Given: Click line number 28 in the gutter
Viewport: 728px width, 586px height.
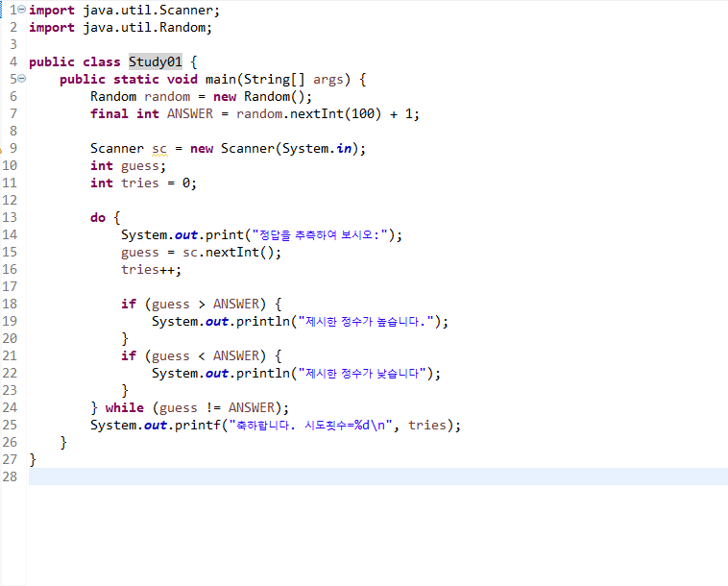Looking at the screenshot, I should coord(10,476).
